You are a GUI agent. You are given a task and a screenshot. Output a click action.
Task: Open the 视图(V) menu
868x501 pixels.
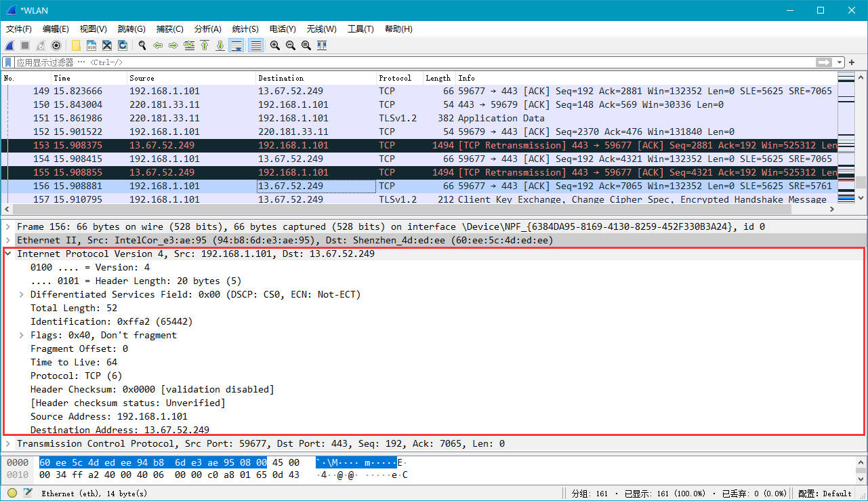pyautogui.click(x=94, y=29)
